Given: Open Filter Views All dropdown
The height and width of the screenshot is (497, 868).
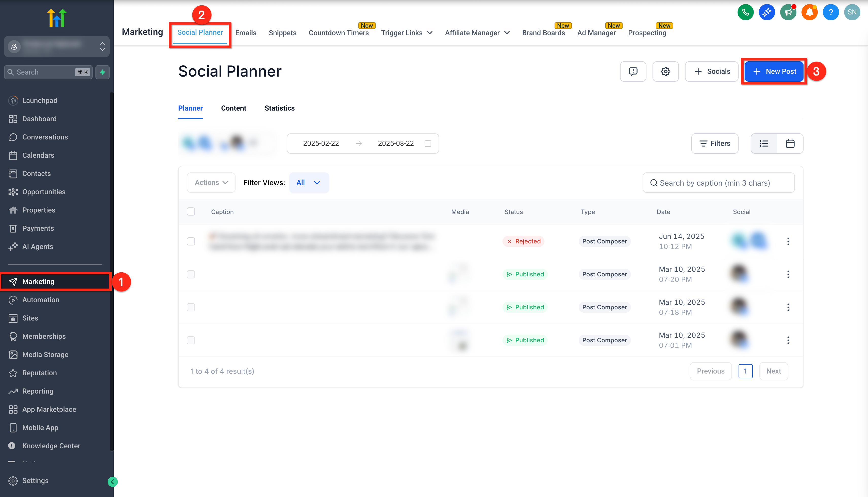Looking at the screenshot, I should coord(308,183).
